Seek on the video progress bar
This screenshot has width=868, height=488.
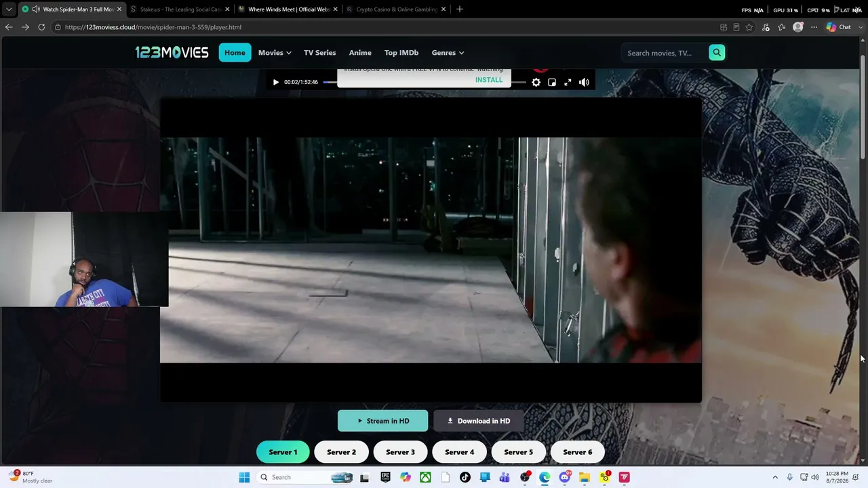[425, 83]
